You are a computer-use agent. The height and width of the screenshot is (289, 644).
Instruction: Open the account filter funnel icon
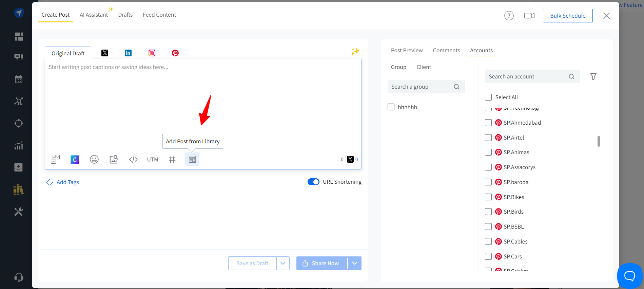pos(593,77)
